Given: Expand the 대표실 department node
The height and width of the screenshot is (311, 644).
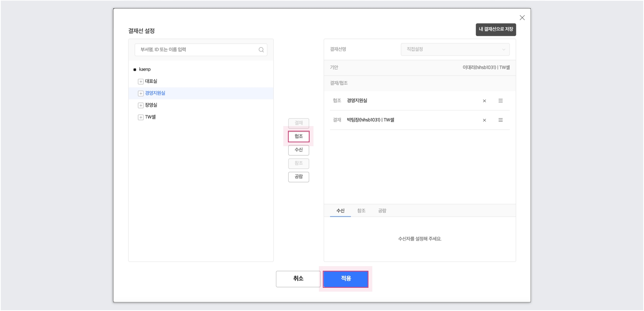Looking at the screenshot, I should click(x=140, y=82).
